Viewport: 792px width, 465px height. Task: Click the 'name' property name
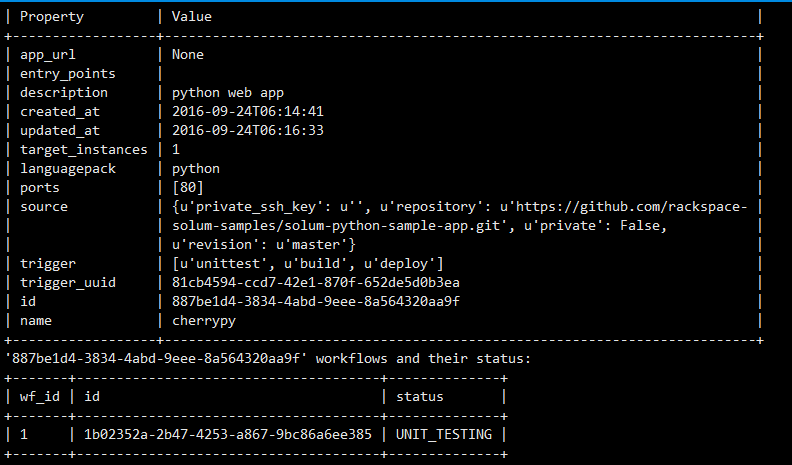[35, 321]
